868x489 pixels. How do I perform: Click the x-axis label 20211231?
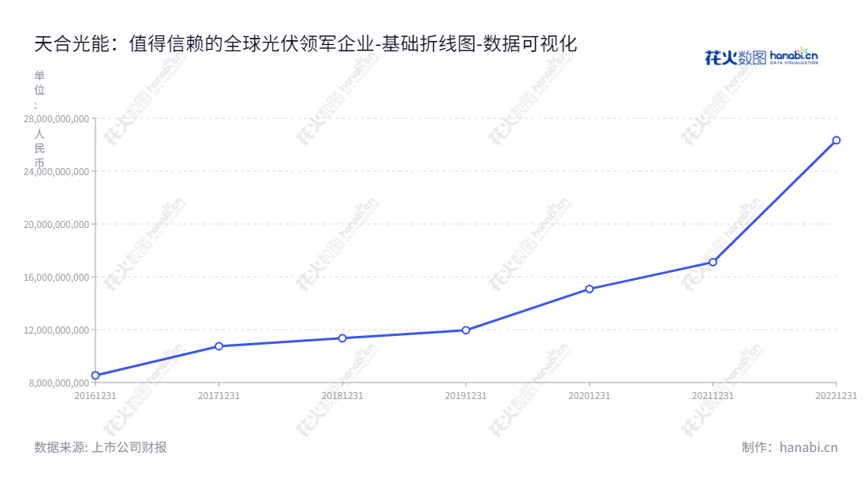[x=713, y=396]
